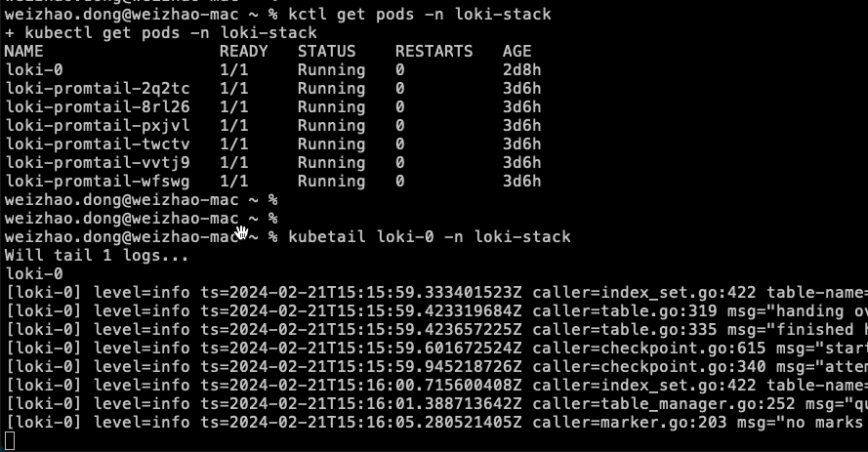Click pod name loki-promtail-pxjvl
This screenshot has height=452, width=868.
[98, 126]
